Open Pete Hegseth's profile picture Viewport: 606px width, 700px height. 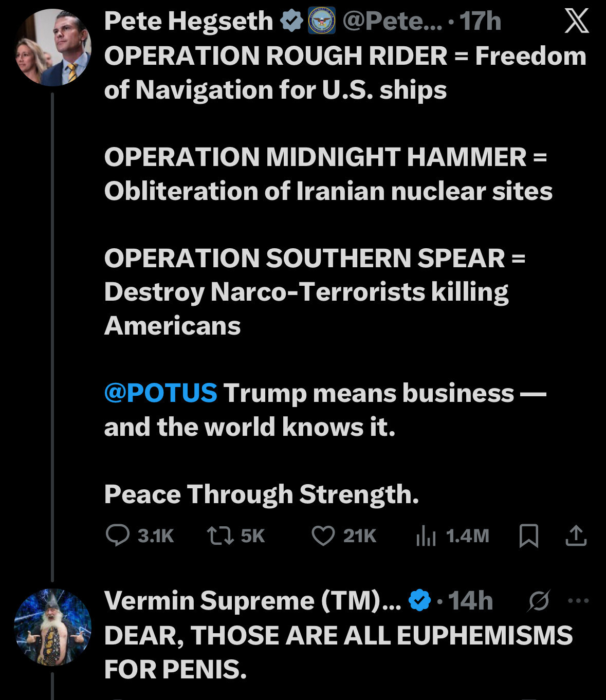coord(52,47)
